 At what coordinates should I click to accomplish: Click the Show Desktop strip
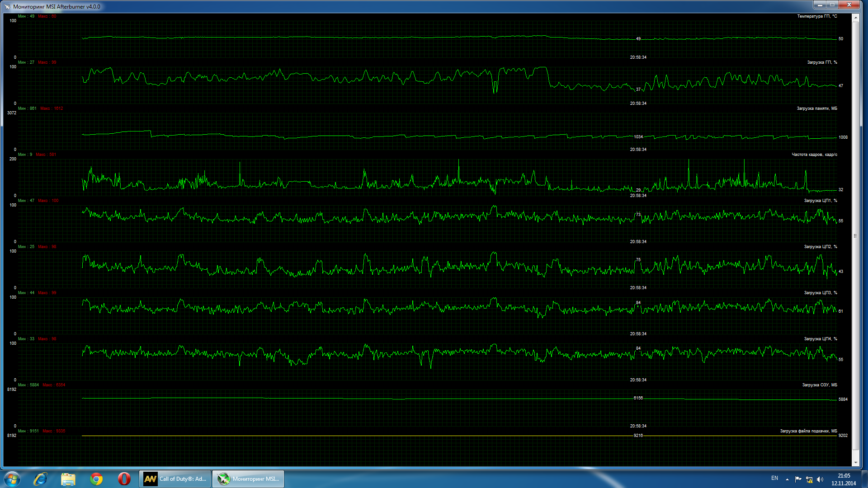coord(865,479)
